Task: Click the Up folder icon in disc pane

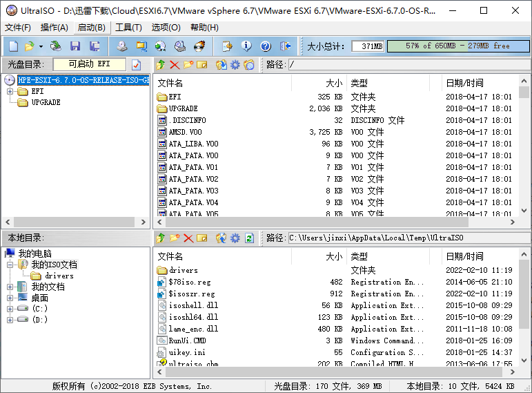Action: pyautogui.click(x=161, y=64)
